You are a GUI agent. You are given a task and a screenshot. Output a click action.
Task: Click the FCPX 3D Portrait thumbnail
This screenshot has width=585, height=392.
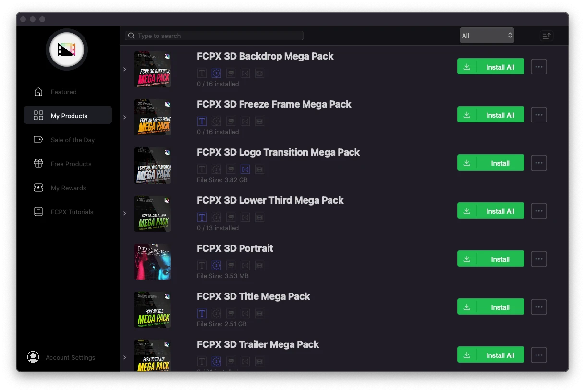(x=153, y=262)
